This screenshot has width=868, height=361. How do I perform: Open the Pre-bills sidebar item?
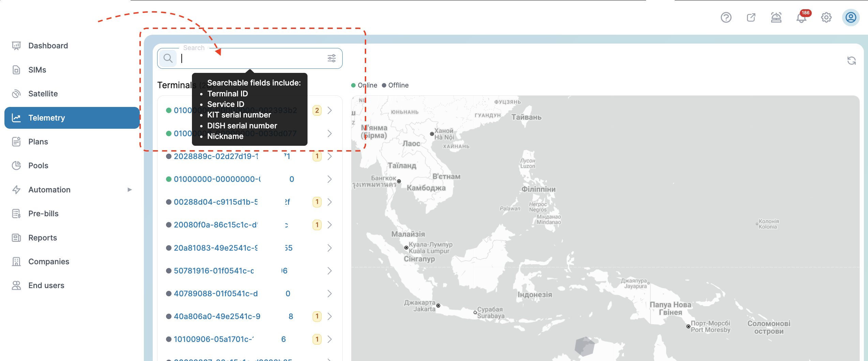coord(43,214)
